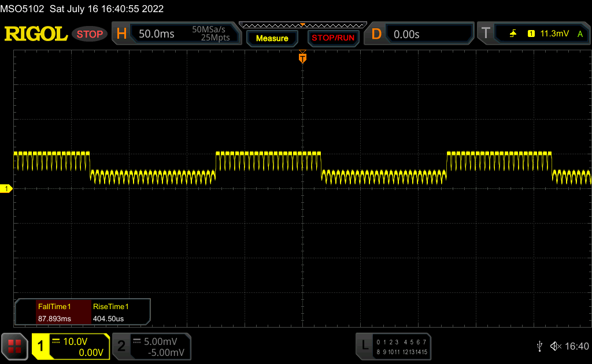Open the 0.00s horizontal delay setting

[406, 34]
